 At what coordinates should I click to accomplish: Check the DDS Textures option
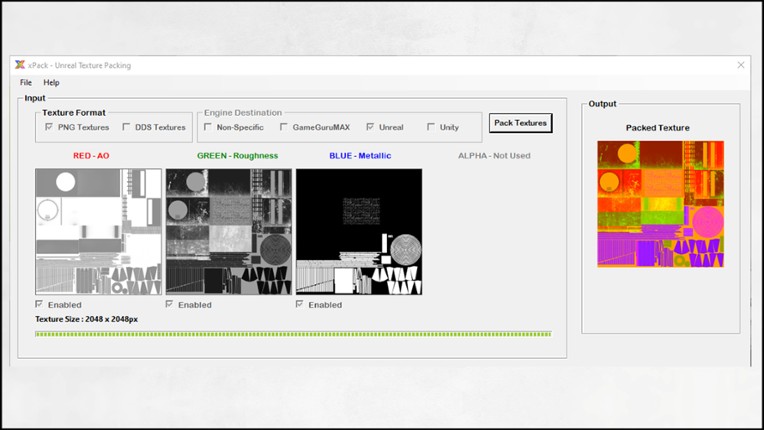coord(127,127)
